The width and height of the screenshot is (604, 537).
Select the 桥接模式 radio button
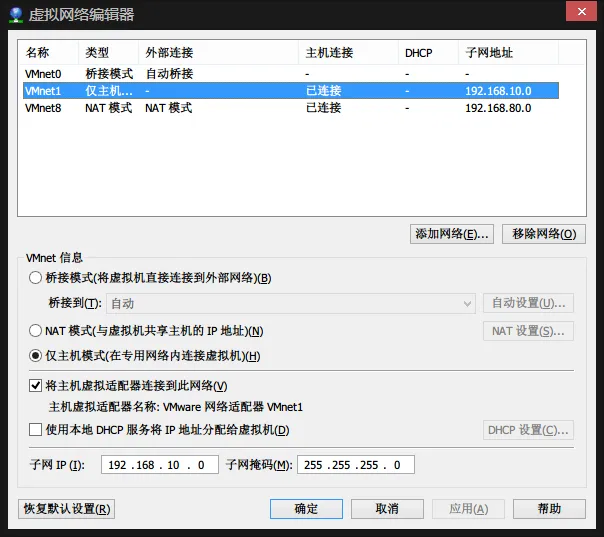(35, 278)
